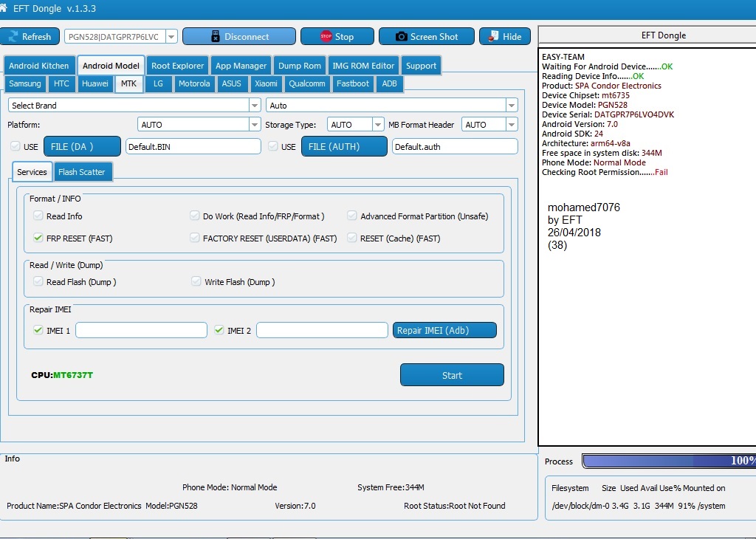Click the USB icon on Disconnect button

pos(216,37)
